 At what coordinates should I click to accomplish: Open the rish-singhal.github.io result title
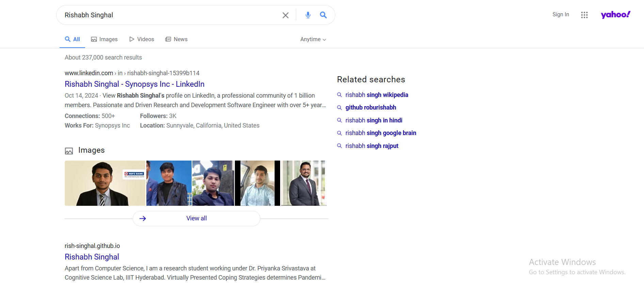(92, 257)
